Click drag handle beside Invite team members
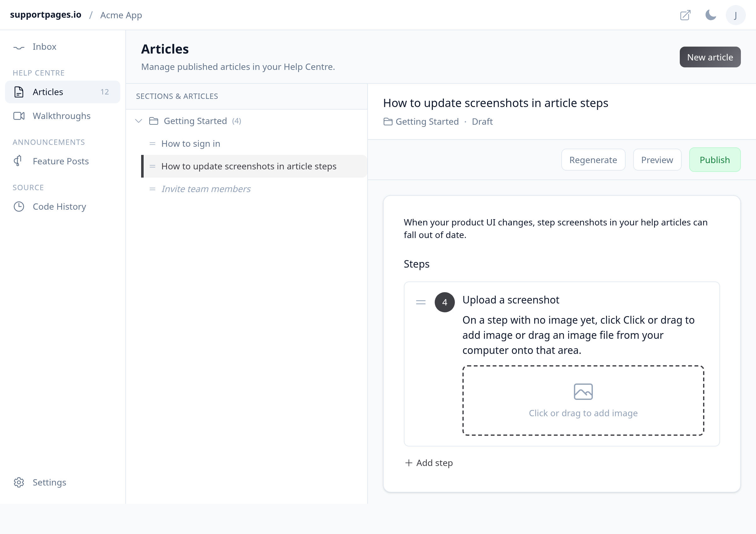 coord(152,189)
